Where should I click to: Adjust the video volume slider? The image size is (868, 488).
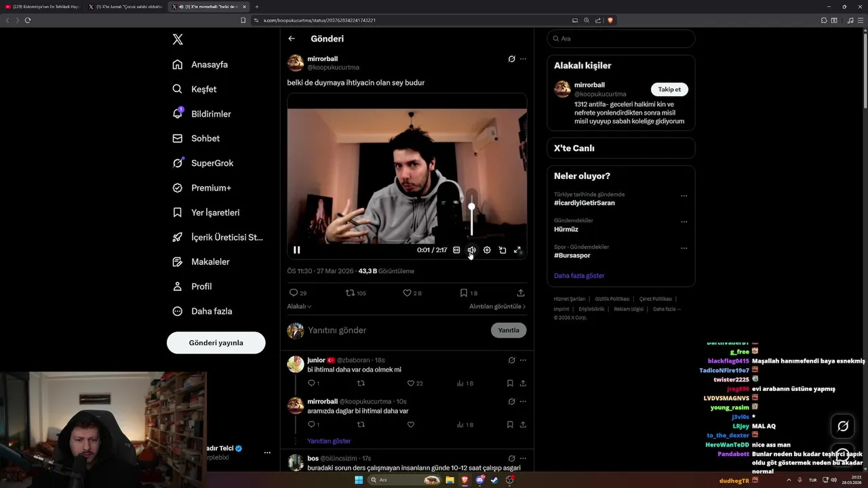(471, 216)
